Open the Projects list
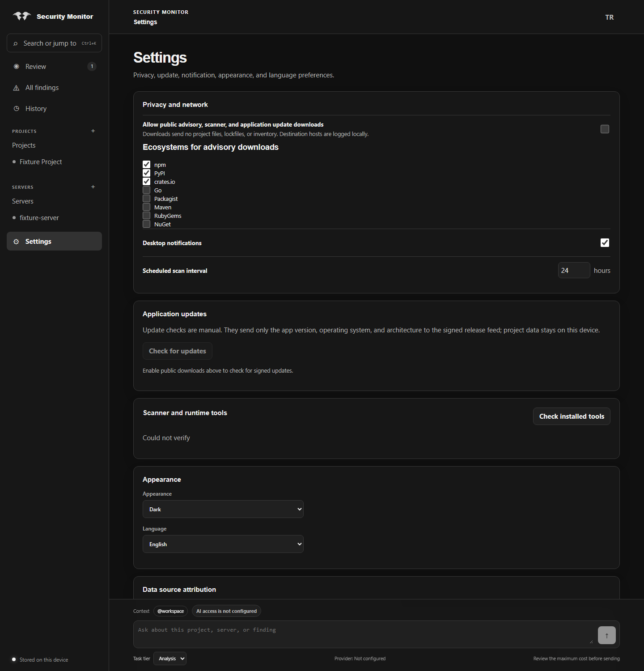 24,145
